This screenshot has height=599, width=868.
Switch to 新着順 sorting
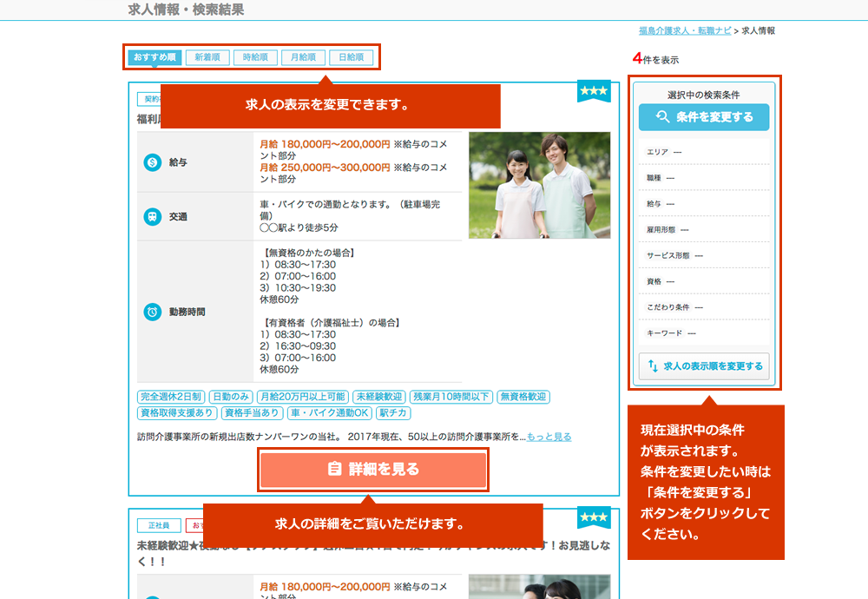pyautogui.click(x=207, y=58)
